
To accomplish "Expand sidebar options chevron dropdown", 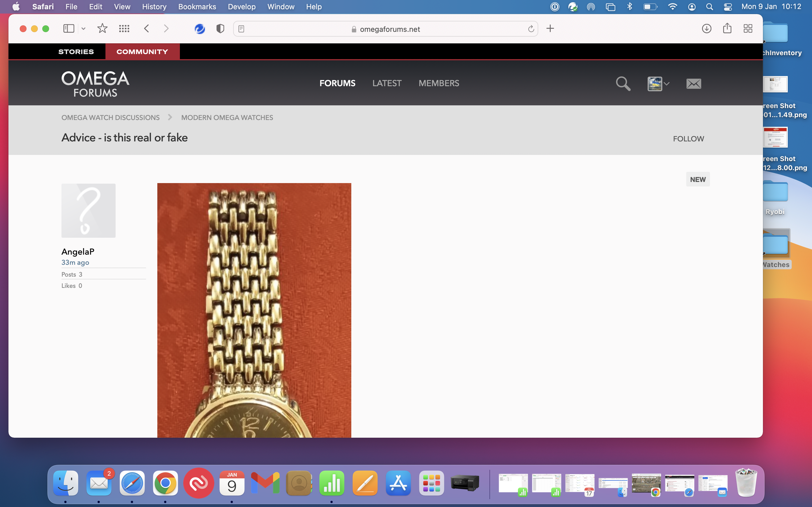I will pos(83,29).
